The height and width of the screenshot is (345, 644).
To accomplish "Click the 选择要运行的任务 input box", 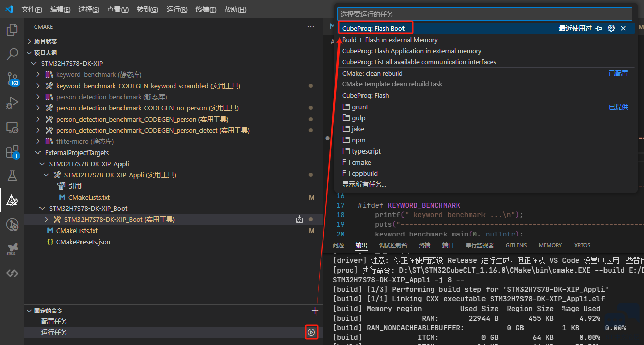I will pyautogui.click(x=485, y=14).
